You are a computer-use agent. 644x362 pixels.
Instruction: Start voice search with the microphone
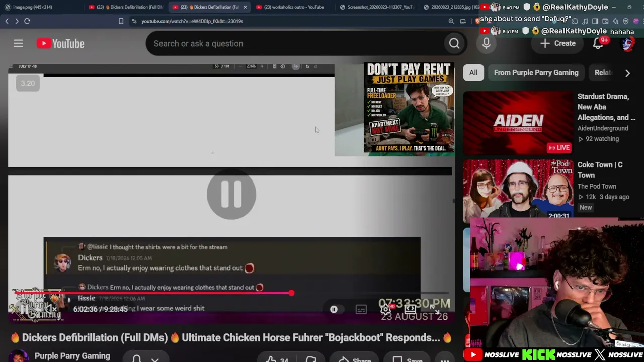pos(486,44)
